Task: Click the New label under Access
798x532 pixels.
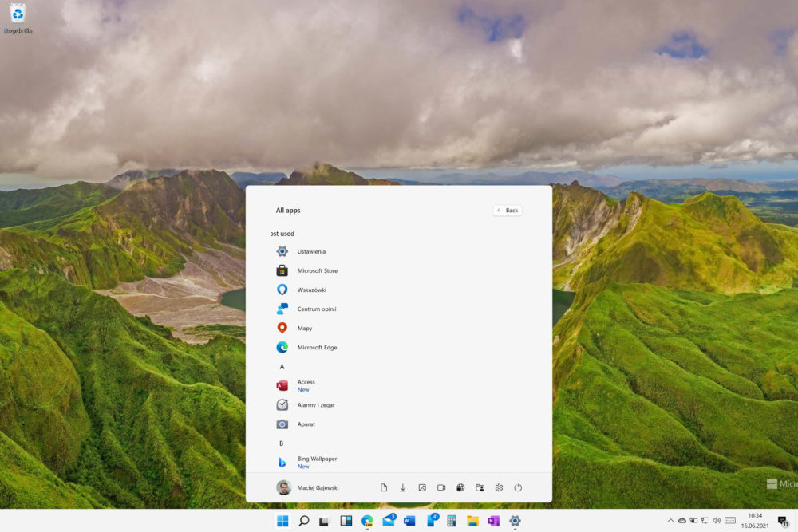Action: pyautogui.click(x=303, y=389)
